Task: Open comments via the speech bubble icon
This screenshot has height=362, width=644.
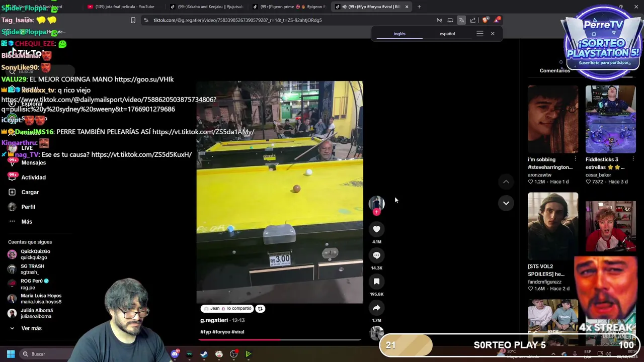Action: pos(376,255)
